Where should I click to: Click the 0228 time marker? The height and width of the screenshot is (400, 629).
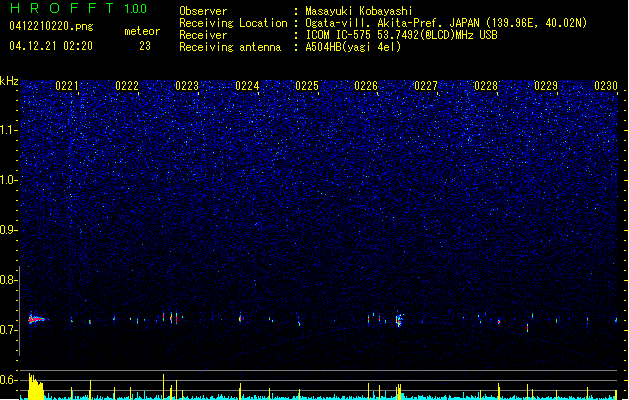pos(486,86)
